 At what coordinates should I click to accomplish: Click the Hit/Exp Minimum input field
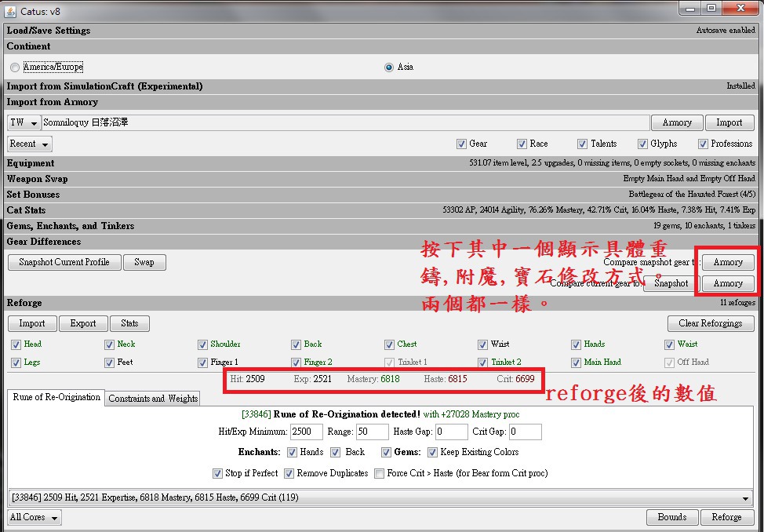[x=307, y=432]
